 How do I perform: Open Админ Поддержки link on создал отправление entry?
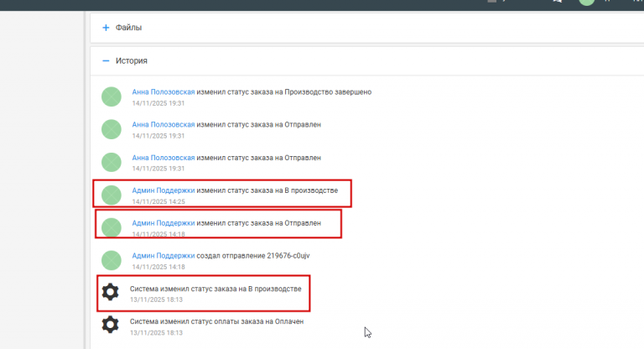163,256
